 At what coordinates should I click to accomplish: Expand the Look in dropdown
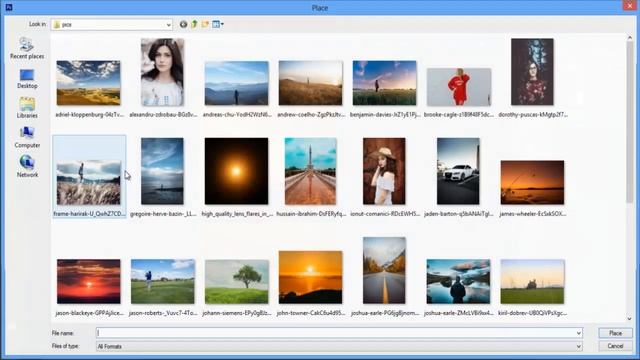coord(168,25)
